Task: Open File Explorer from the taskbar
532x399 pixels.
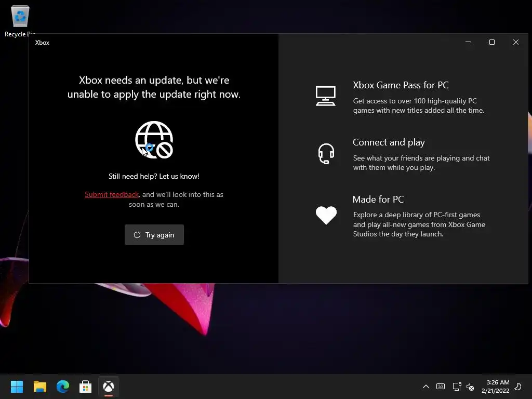Action: (39, 387)
